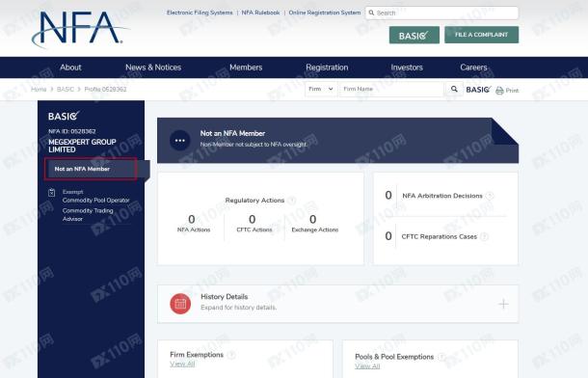Click Pools & Pool Exemptions help icon
The image size is (588, 378).
pos(441,357)
